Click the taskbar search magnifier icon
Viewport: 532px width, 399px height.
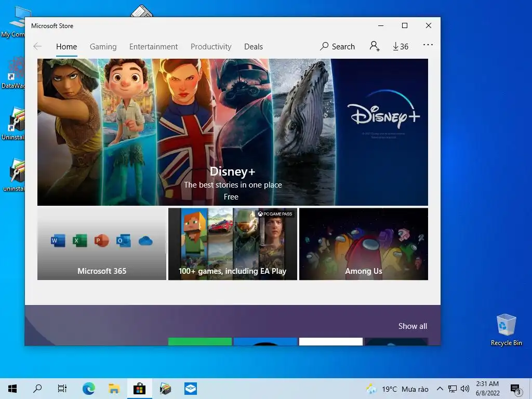tap(37, 389)
